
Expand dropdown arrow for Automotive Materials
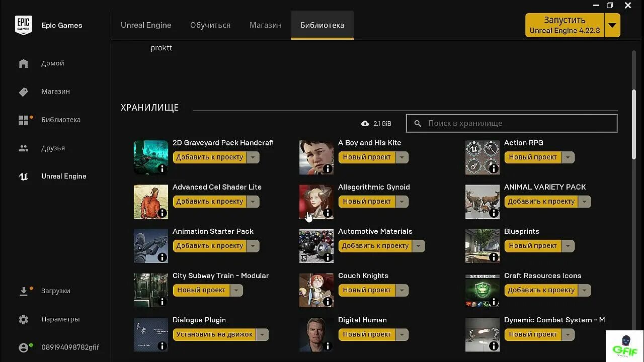419,246
